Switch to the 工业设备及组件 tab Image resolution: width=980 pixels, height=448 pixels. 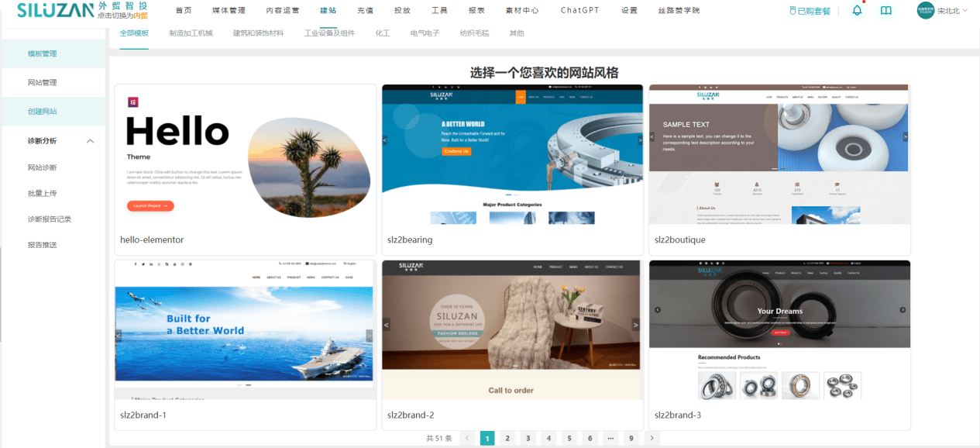(330, 33)
